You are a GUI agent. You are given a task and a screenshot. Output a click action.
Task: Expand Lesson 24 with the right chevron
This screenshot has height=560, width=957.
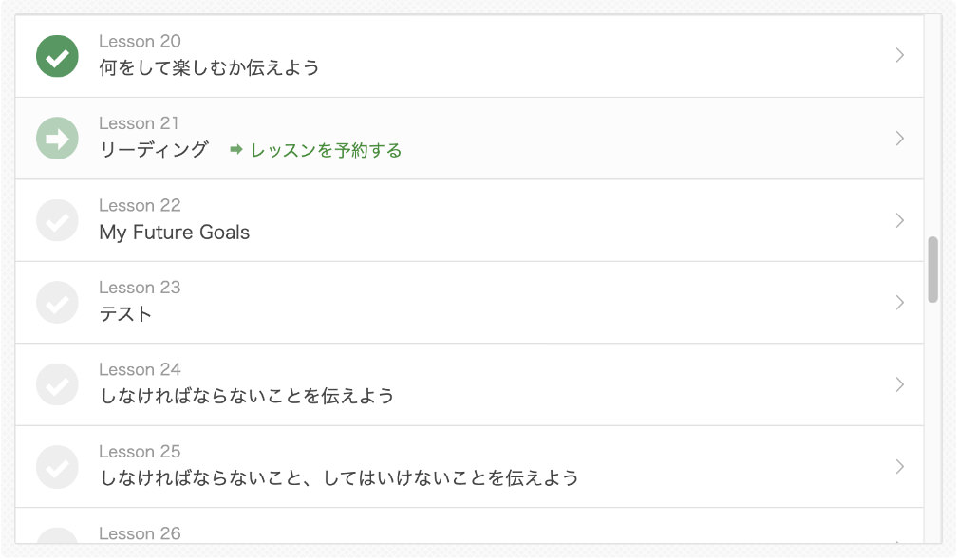tap(899, 384)
